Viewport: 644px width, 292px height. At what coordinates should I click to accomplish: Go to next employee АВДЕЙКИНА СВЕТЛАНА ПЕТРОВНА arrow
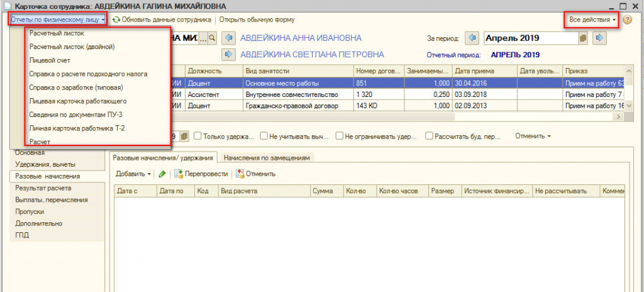[229, 55]
